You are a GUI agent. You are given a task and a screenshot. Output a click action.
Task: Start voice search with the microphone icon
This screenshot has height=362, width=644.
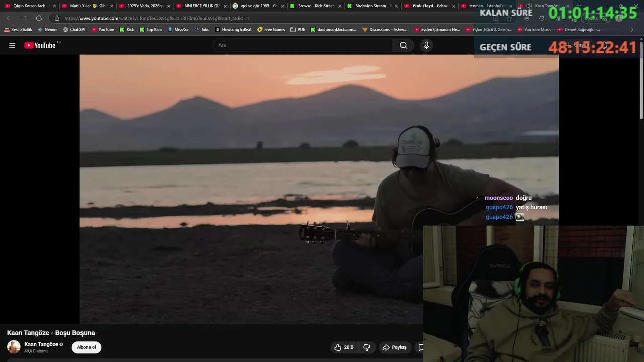(x=426, y=45)
